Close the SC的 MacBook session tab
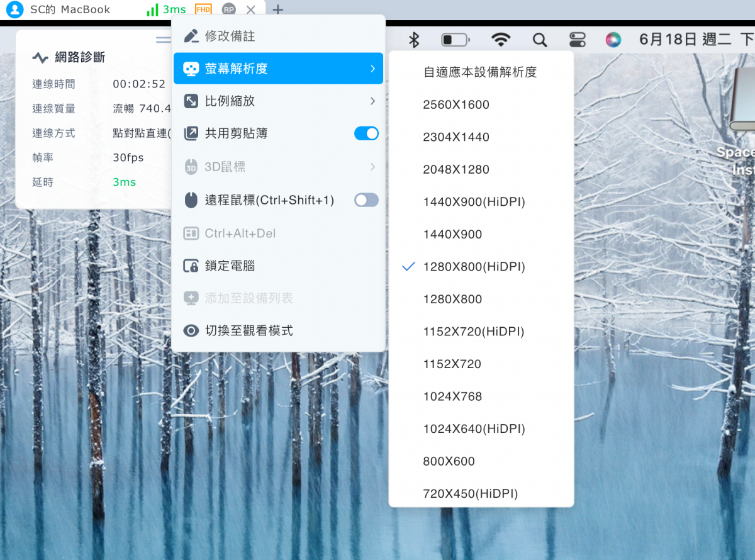The image size is (755, 560). (251, 9)
